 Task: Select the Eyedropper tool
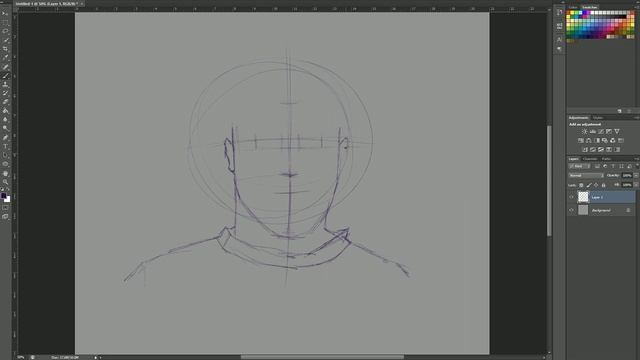(x=5, y=58)
